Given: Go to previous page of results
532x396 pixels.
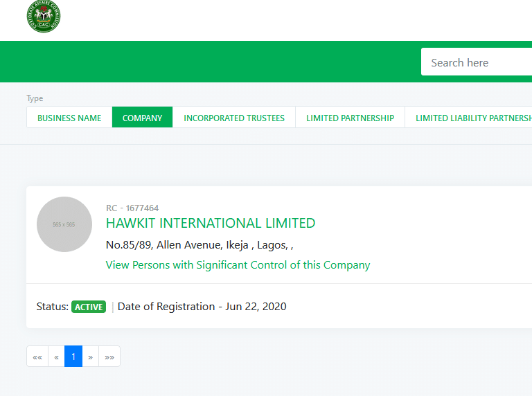Looking at the screenshot, I should coord(56,357).
